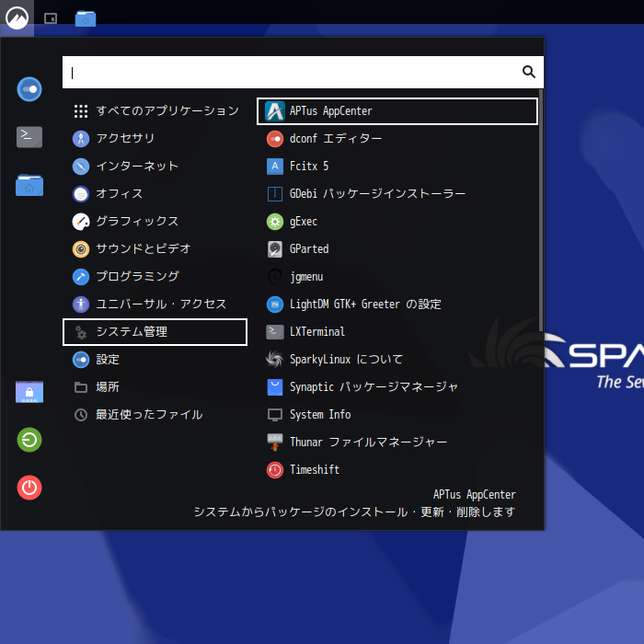Open the 場所 entry
644x644 pixels.
pos(155,387)
